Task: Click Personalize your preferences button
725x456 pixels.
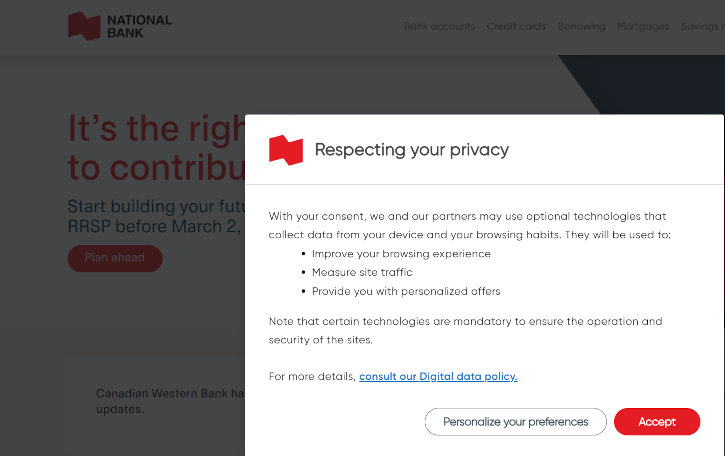Action: tap(515, 422)
